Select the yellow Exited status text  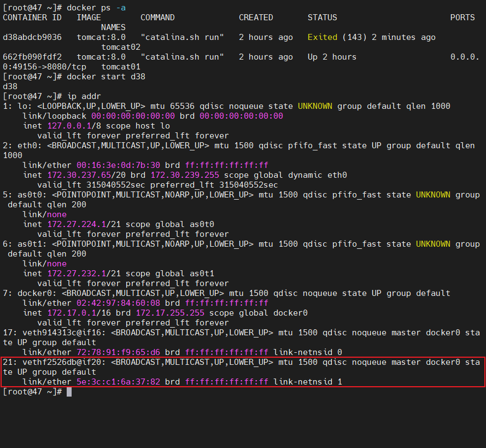[x=323, y=37]
